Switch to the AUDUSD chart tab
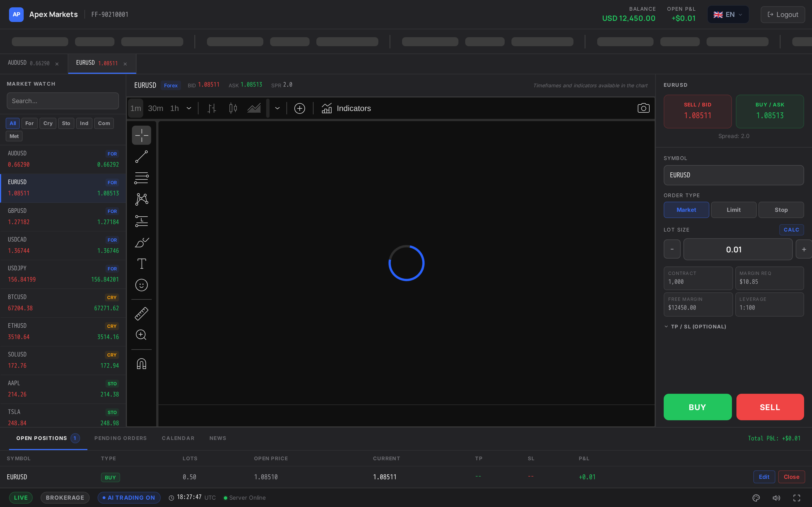Screen dimensions: 812x507 (34, 63)
